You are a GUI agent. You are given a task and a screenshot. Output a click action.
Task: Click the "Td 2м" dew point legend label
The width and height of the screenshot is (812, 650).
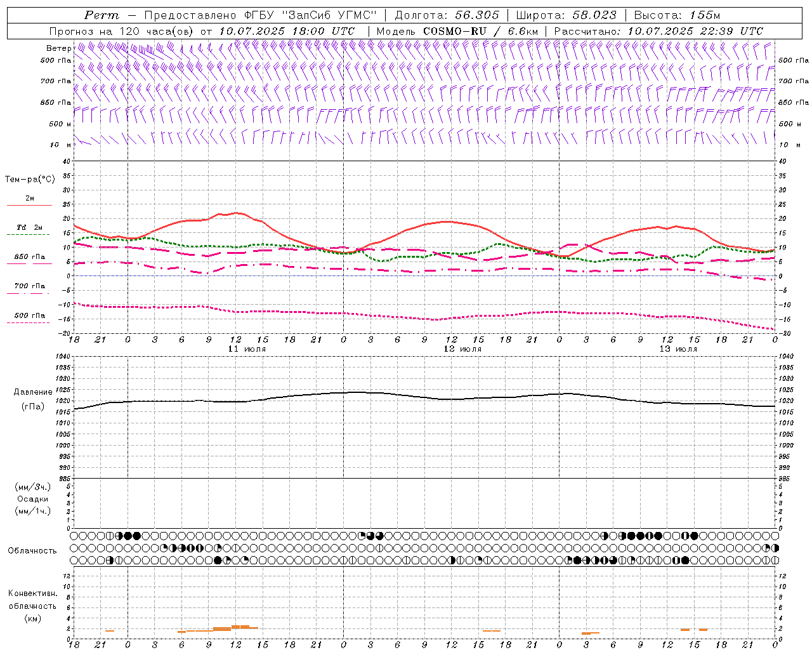click(x=30, y=227)
